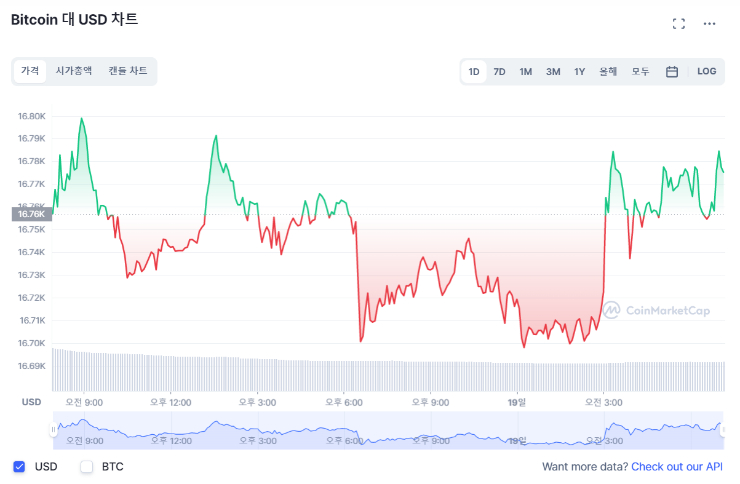Select the 1Y time range
The height and width of the screenshot is (484, 740).
click(579, 71)
